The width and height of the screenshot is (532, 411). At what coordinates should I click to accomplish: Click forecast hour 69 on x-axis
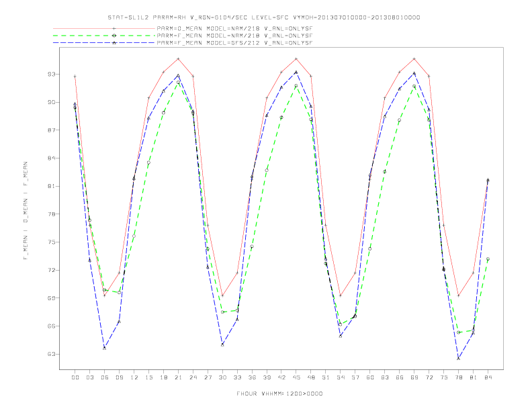pos(414,377)
